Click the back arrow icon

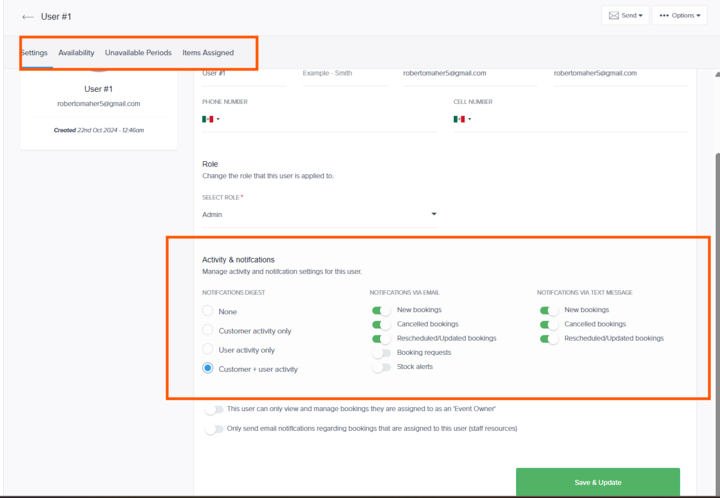(x=27, y=16)
